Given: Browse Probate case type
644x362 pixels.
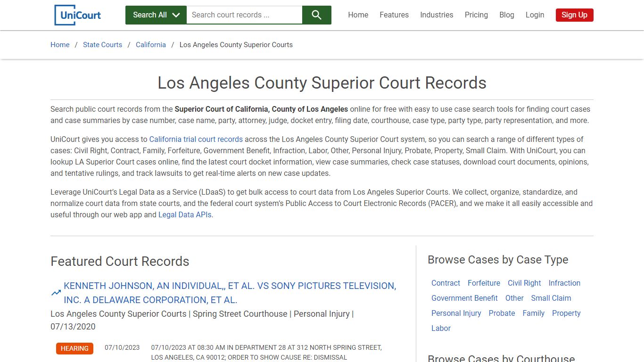Looking at the screenshot, I should (502, 313).
